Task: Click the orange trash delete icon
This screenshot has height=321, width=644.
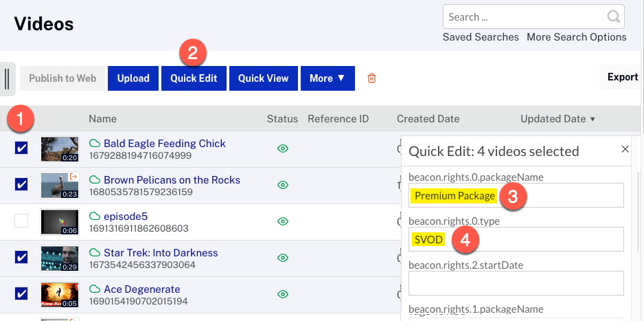Action: click(371, 78)
